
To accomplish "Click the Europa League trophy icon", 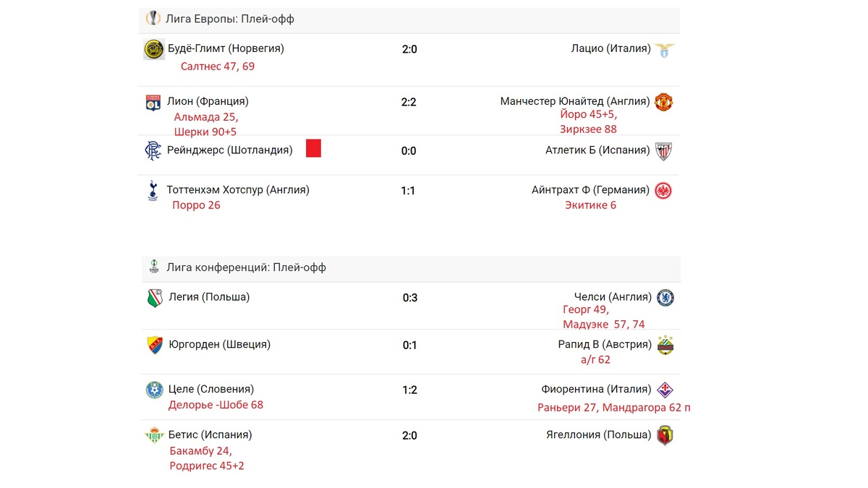I will point(153,18).
